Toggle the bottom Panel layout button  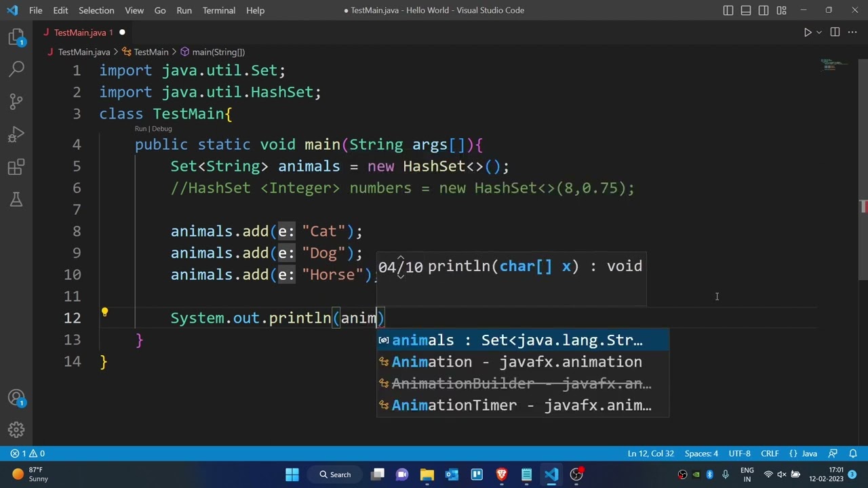coord(746,10)
